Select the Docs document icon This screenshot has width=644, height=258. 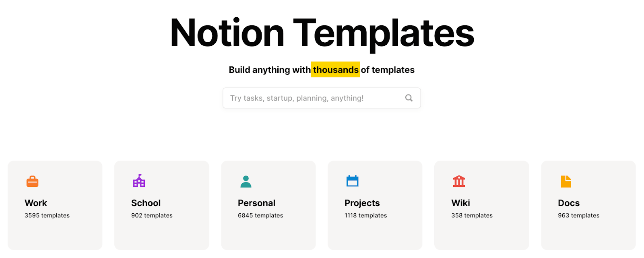coord(566,181)
